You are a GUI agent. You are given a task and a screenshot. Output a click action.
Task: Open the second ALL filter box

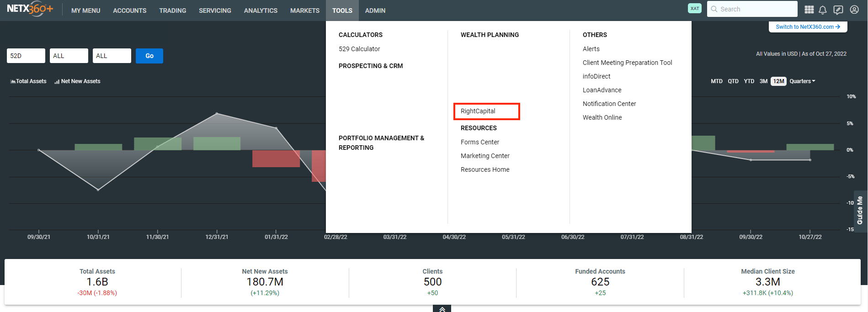pos(112,56)
